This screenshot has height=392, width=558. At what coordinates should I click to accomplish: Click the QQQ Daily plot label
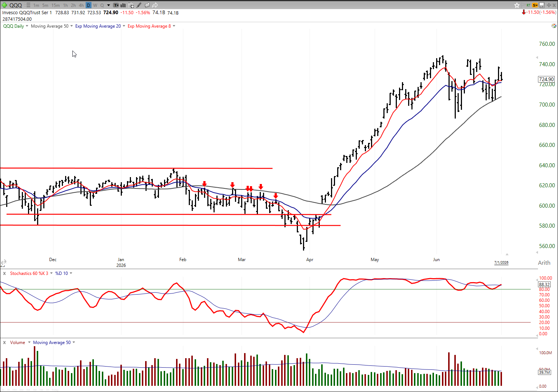(x=13, y=26)
